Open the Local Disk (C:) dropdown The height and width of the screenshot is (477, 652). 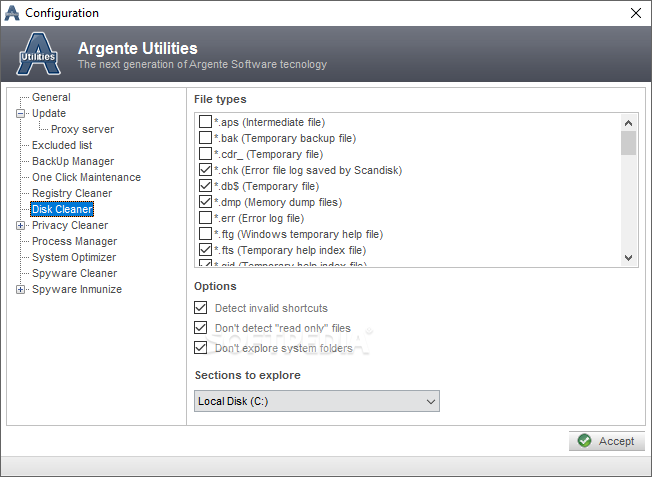[x=316, y=401]
